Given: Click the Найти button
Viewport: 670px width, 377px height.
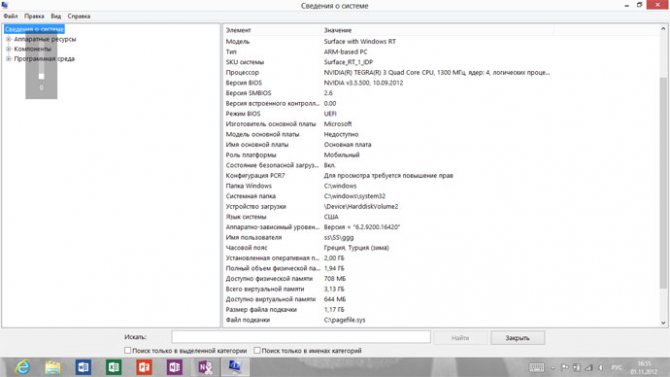Looking at the screenshot, I should (x=460, y=338).
